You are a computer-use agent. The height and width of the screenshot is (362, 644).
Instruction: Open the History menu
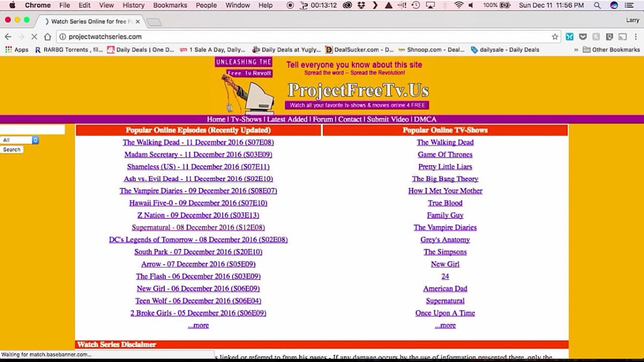click(133, 5)
